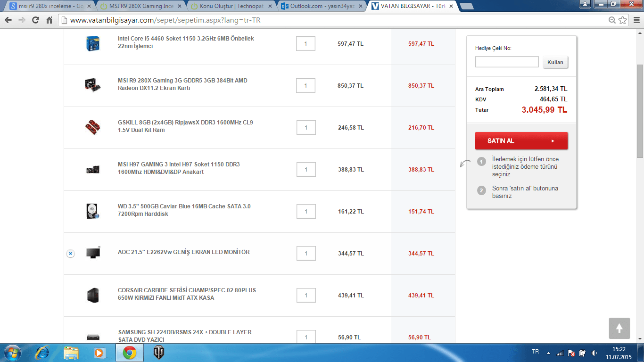Open Windows Media Player from the taskbar
The image size is (644, 362).
coord(99,353)
